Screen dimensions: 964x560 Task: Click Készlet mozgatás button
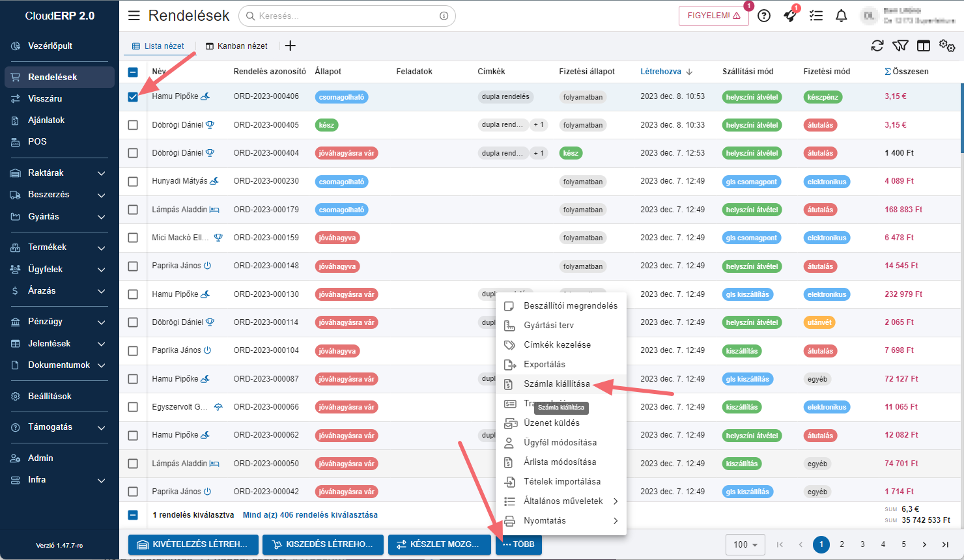[440, 544]
